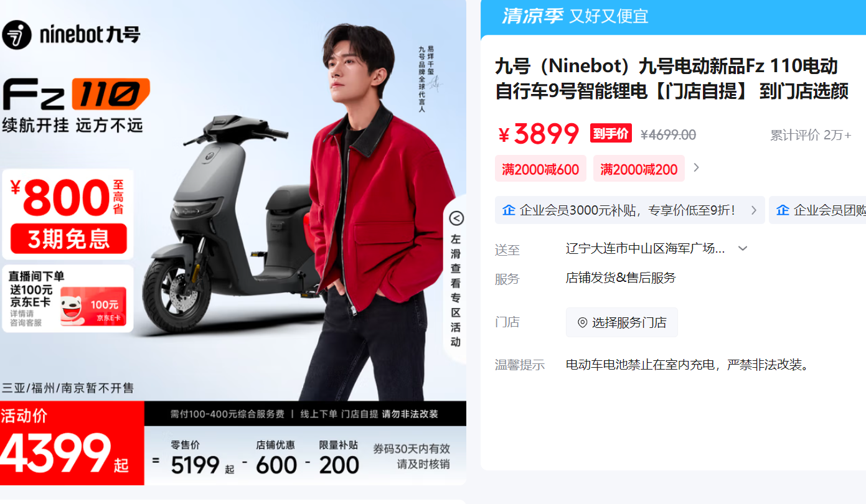This screenshot has width=866, height=504.
Task: Expand more coupons chevron after 满2000减200
Action: 696,167
